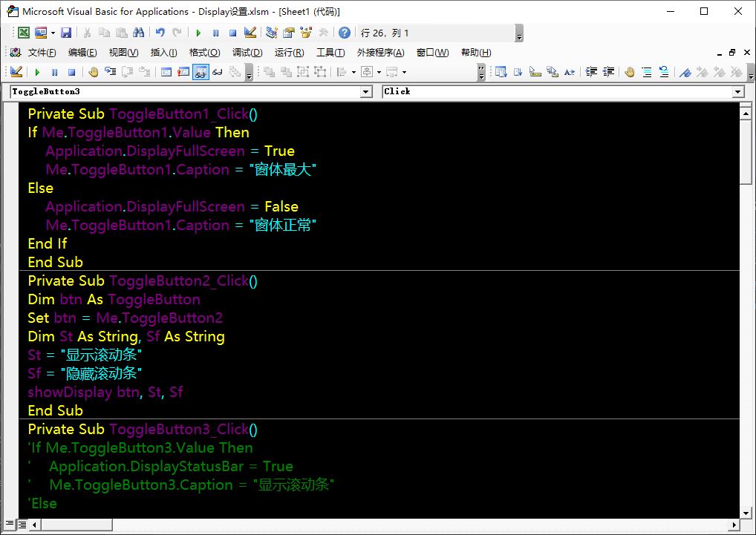Screen dimensions: 756x535
Task: Open the Locals window
Action: (x=166, y=72)
